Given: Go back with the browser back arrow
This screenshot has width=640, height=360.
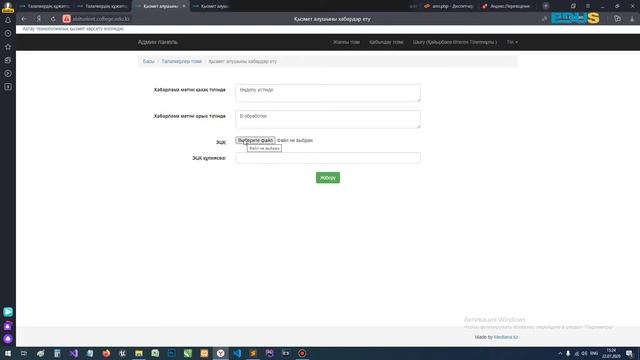Looking at the screenshot, I should click(24, 19).
